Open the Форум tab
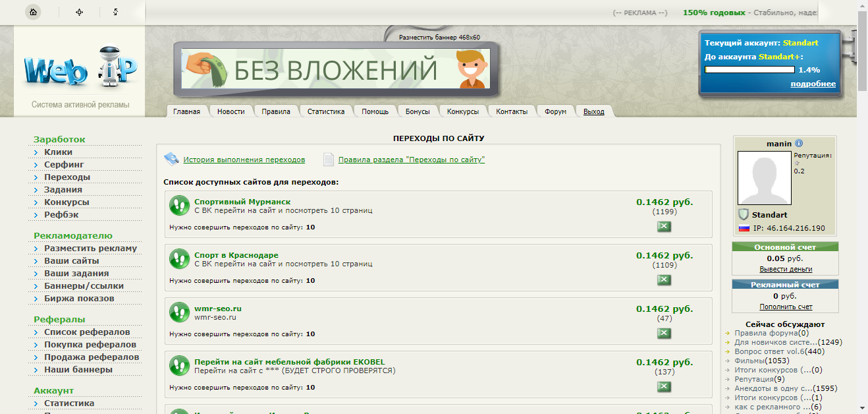Image resolution: width=868 pixels, height=414 pixels. pos(555,111)
